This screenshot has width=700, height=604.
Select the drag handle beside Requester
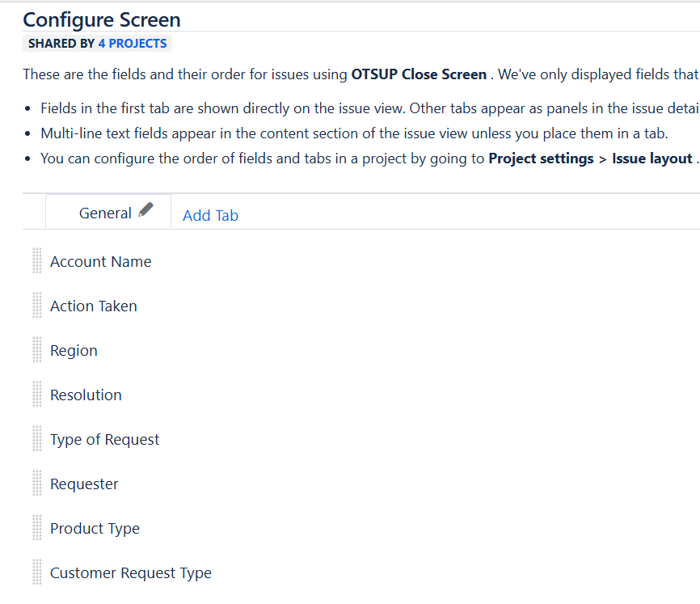37,483
